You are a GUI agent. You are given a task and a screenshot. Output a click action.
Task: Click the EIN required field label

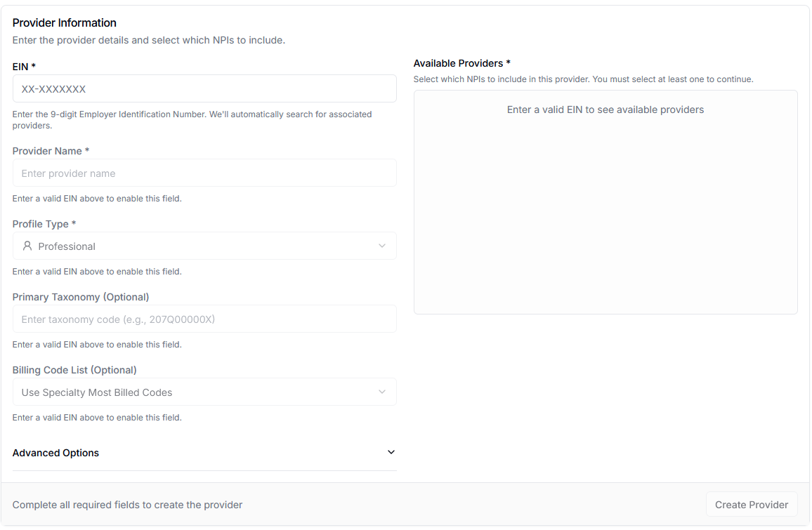point(24,66)
